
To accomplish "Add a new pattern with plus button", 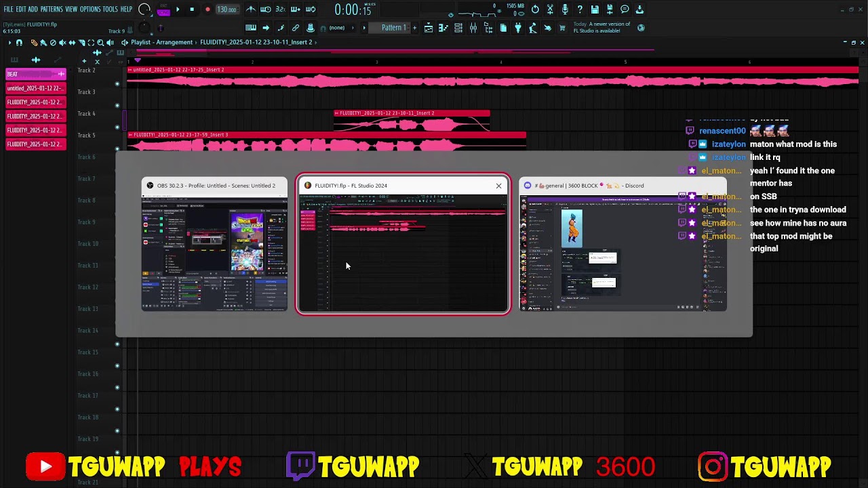I will pos(414,28).
